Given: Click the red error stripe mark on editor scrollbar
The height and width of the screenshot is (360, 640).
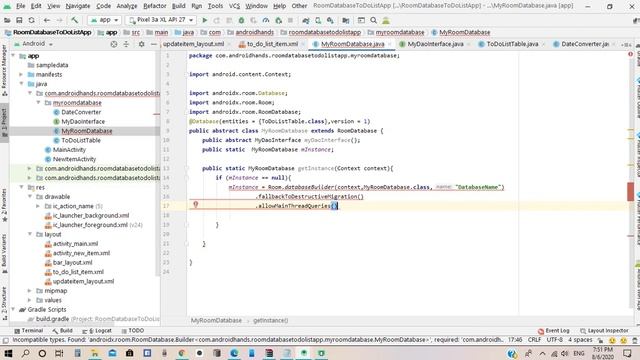Looking at the screenshot, I should coord(631,191).
